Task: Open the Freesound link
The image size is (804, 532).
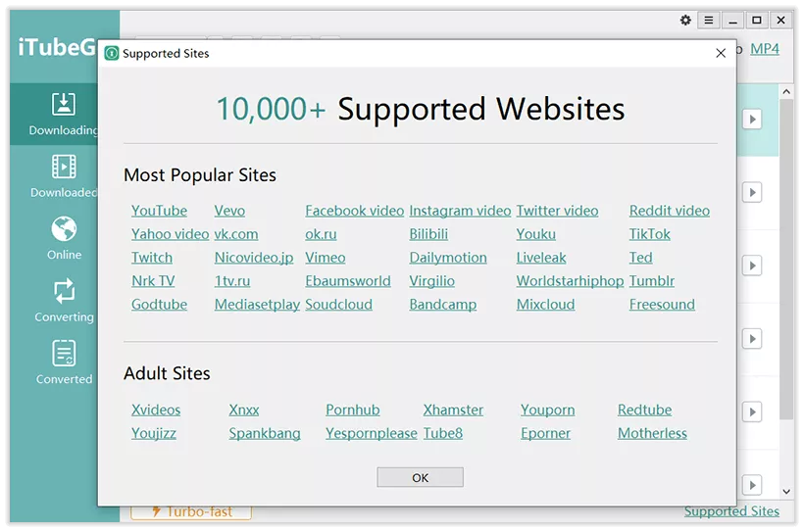Action: point(662,305)
